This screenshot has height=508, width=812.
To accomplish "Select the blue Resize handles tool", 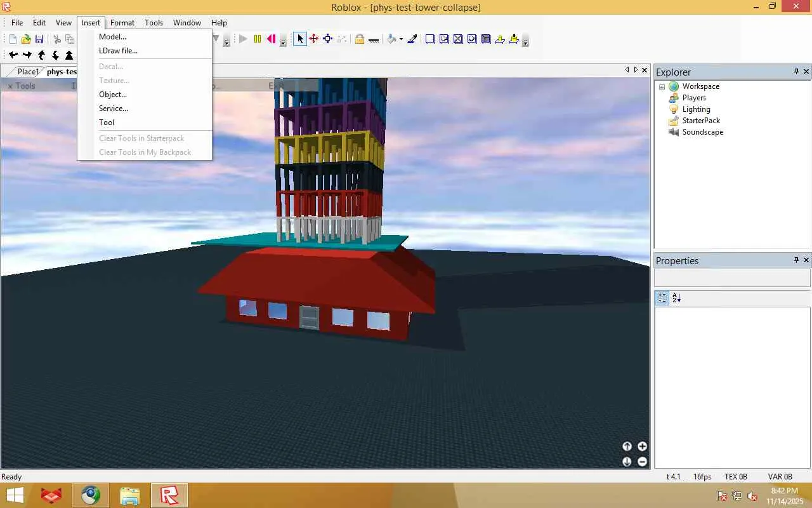I will (327, 39).
